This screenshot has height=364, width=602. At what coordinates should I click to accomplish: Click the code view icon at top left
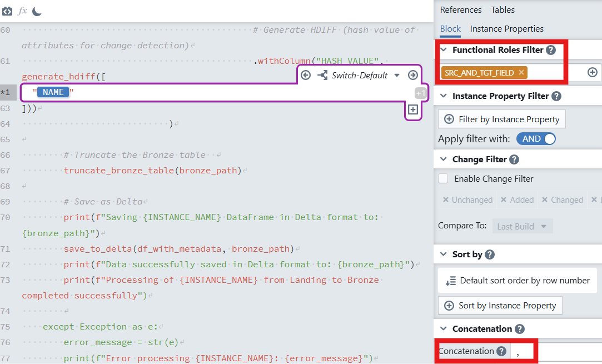tap(7, 11)
